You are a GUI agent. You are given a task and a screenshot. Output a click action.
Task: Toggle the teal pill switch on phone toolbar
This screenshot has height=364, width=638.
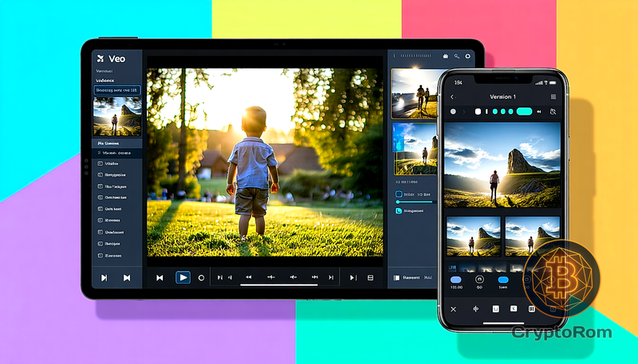[x=524, y=112]
